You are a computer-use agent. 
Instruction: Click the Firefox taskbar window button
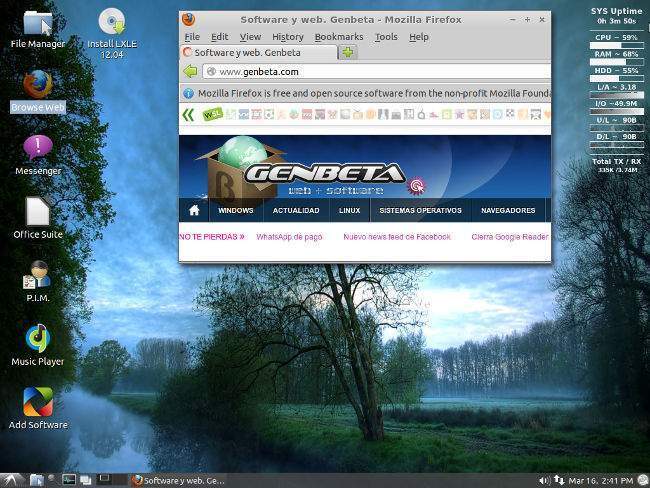pos(179,481)
